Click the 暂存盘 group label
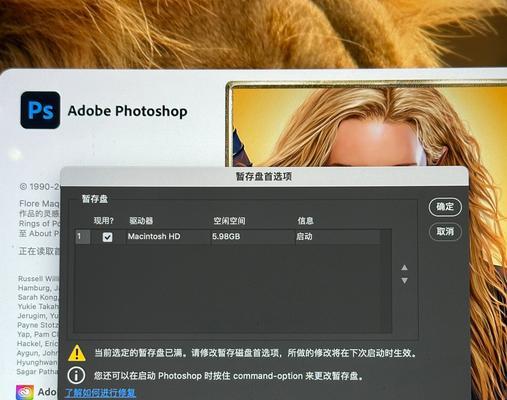This screenshot has height=400, width=507. point(95,199)
